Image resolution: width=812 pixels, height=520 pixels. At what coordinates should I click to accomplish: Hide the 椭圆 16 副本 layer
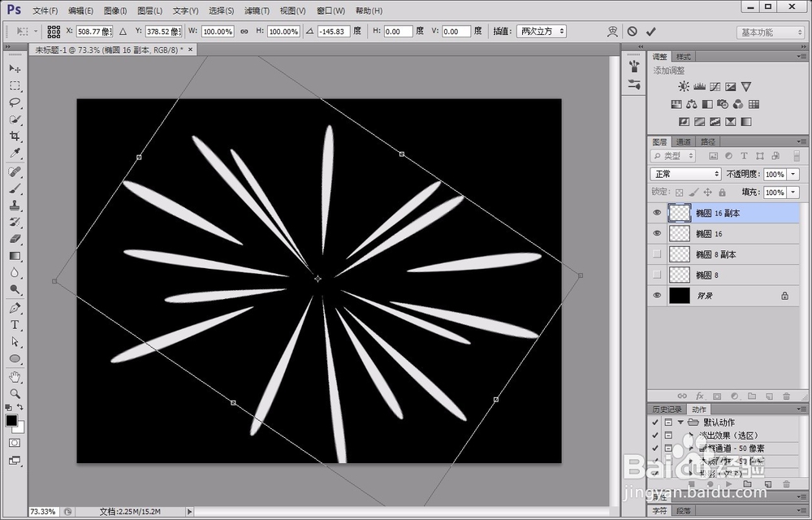point(657,213)
